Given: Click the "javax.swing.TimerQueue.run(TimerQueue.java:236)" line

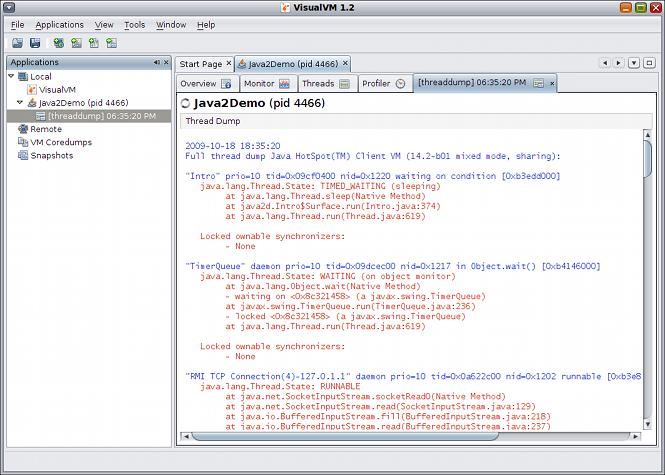Looking at the screenshot, I should (x=350, y=306).
